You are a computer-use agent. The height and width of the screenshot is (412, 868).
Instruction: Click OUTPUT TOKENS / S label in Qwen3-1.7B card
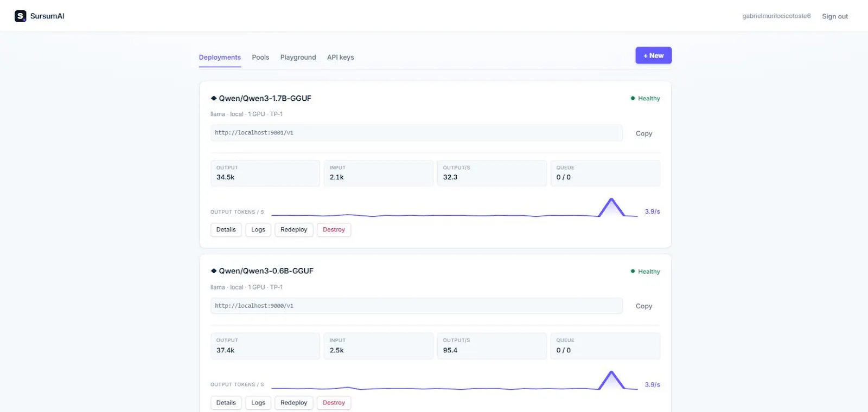pyautogui.click(x=237, y=212)
